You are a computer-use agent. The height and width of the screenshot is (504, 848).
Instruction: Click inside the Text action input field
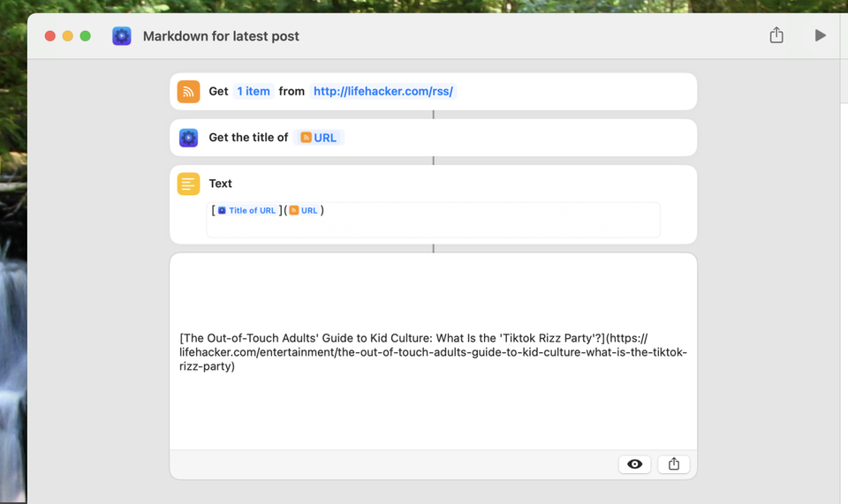[x=433, y=220]
